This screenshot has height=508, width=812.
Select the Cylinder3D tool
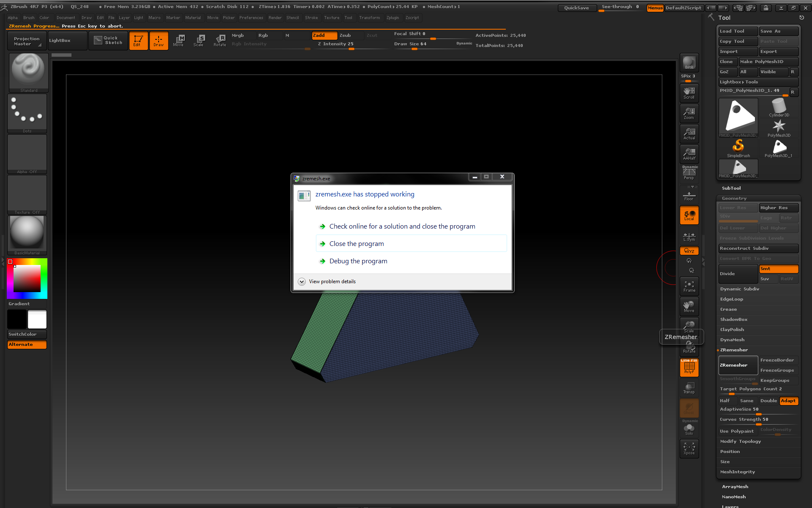coord(779,108)
